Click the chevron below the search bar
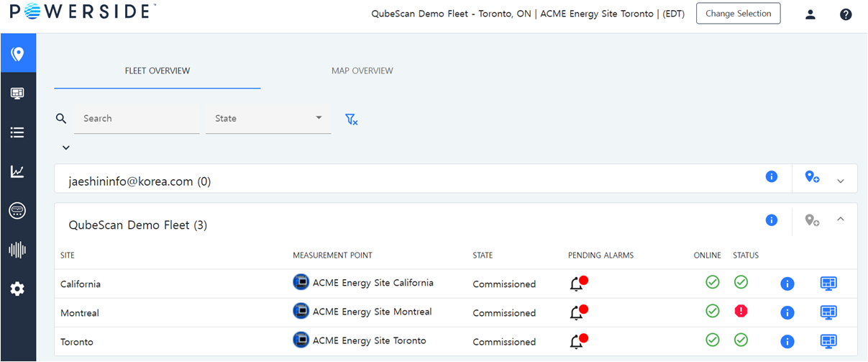868x362 pixels. 66,148
